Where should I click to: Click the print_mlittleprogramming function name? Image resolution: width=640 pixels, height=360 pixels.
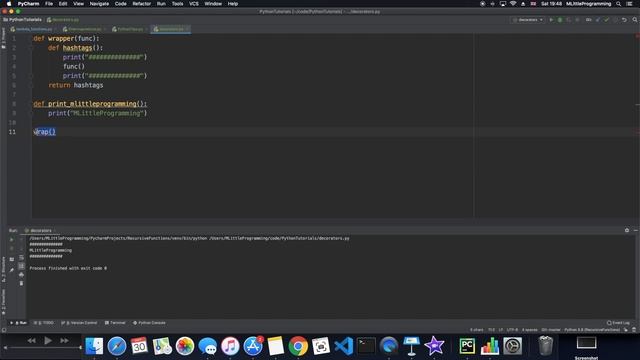click(x=92, y=104)
